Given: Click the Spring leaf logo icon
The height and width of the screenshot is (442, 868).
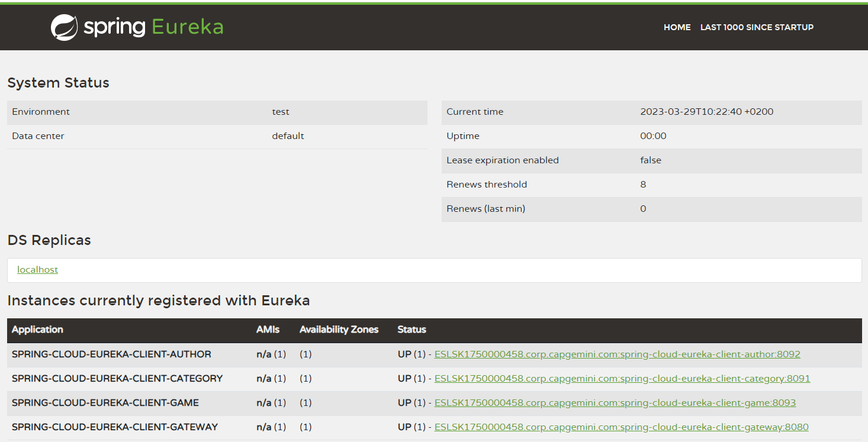Looking at the screenshot, I should (x=64, y=27).
